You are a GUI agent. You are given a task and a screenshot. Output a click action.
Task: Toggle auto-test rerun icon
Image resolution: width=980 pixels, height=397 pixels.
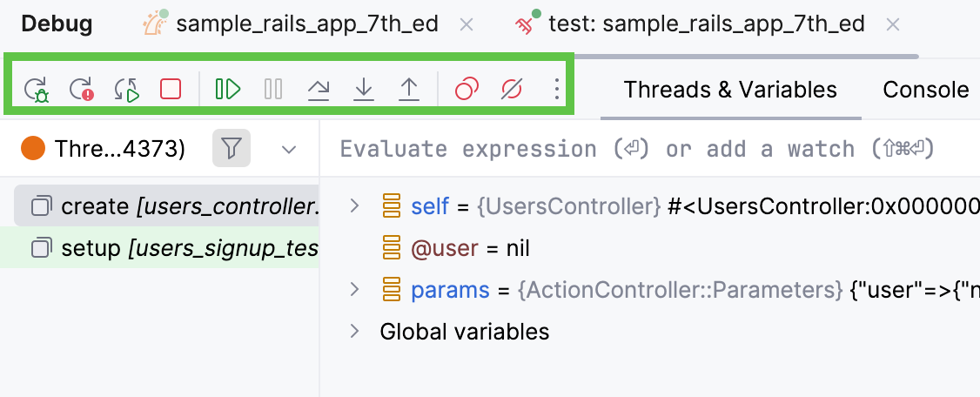[x=127, y=89]
